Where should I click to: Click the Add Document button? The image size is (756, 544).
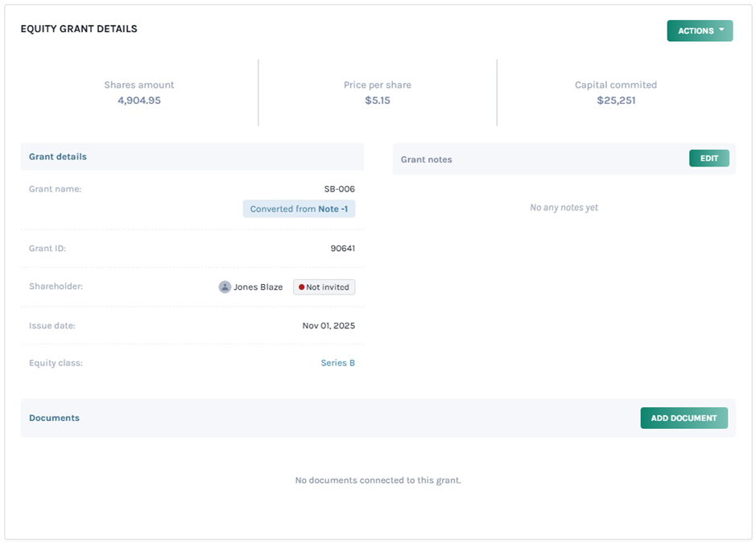click(x=684, y=418)
